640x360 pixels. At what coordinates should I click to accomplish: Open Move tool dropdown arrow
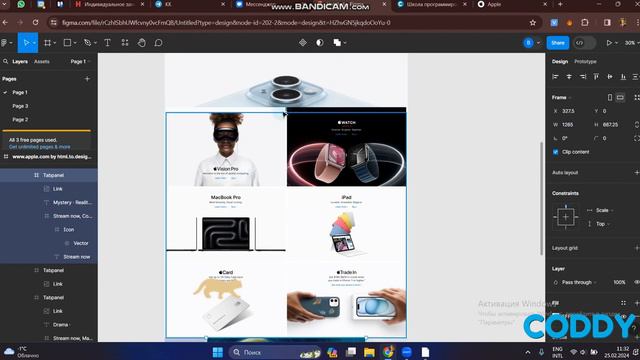click(x=34, y=43)
